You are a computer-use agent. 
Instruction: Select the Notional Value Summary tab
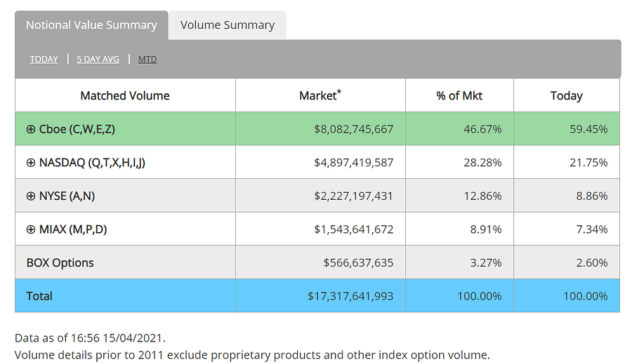click(x=91, y=25)
